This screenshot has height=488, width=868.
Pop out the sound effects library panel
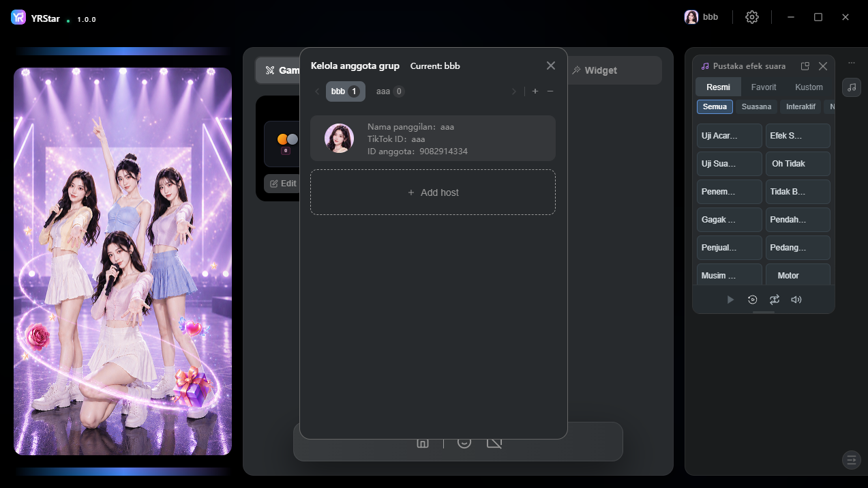pyautogui.click(x=805, y=66)
